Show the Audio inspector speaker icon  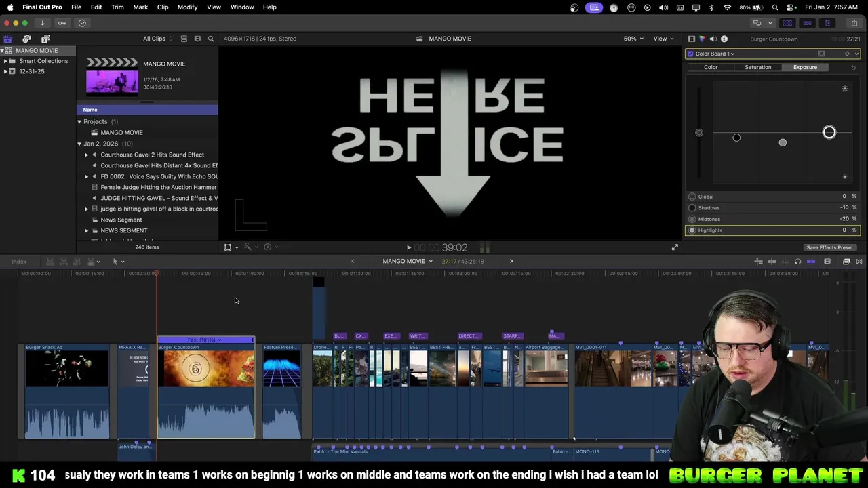713,39
